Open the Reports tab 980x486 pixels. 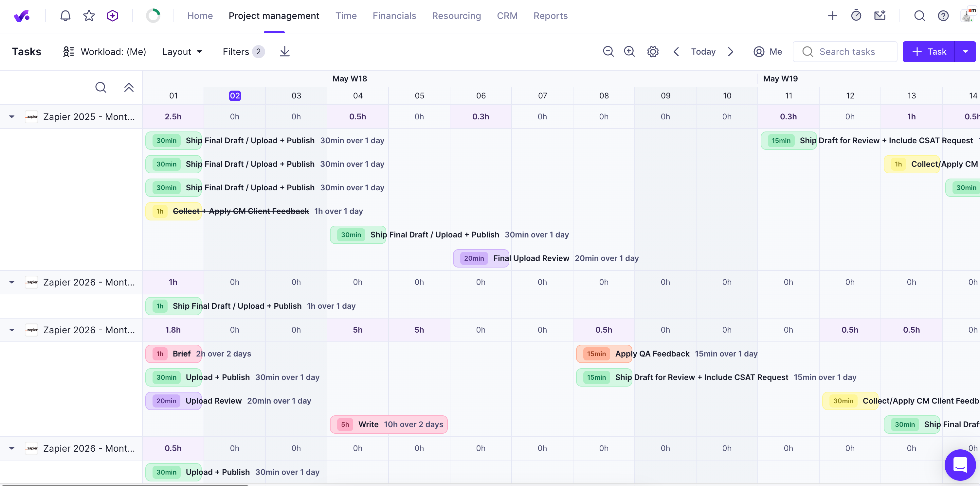click(x=550, y=16)
